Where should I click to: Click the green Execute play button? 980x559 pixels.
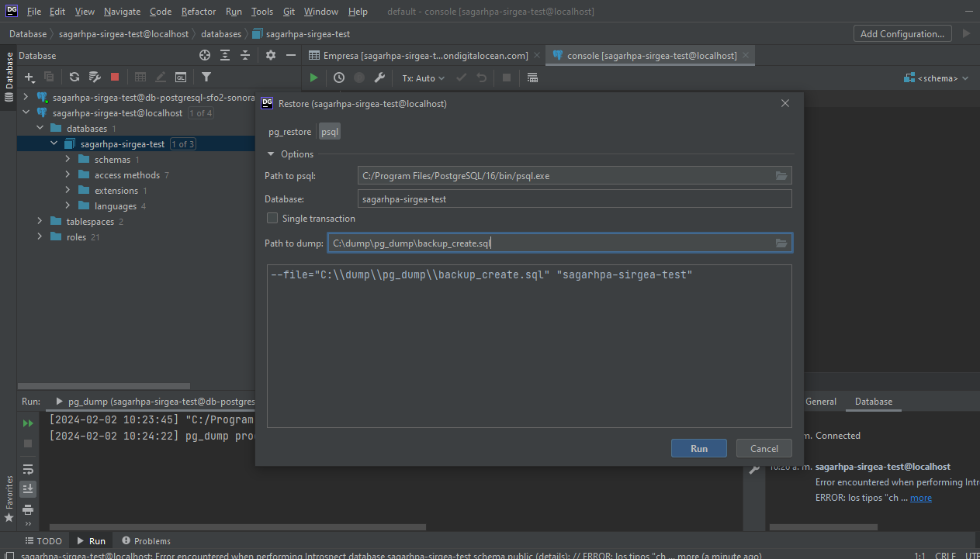pyautogui.click(x=313, y=78)
